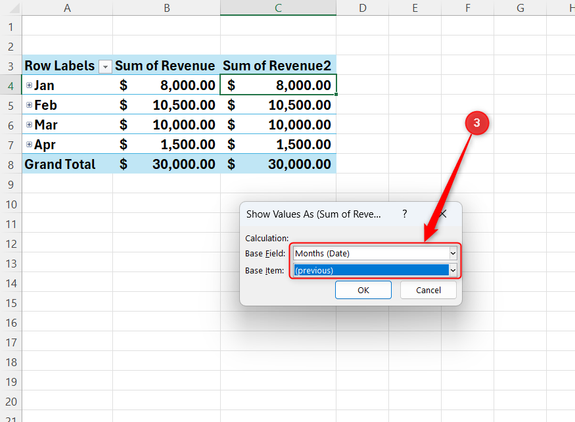
Task: Click the Mar row label text
Action: [x=46, y=125]
